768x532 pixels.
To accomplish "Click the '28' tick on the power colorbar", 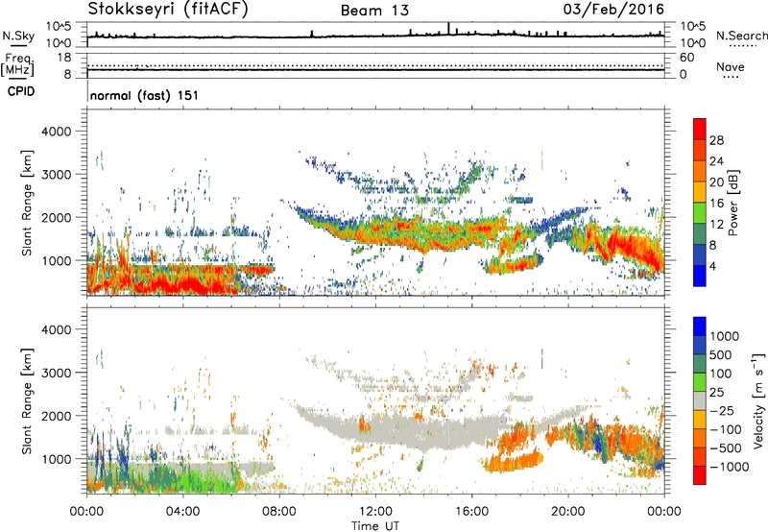I will (716, 140).
